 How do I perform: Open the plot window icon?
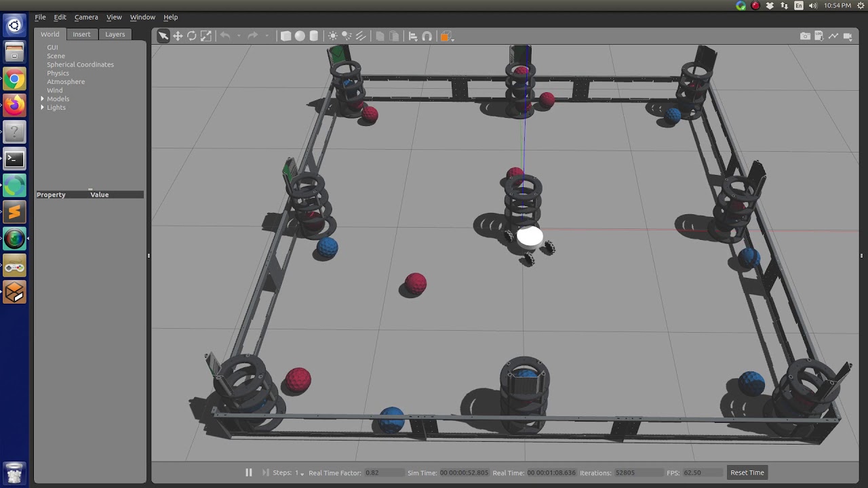click(x=835, y=36)
